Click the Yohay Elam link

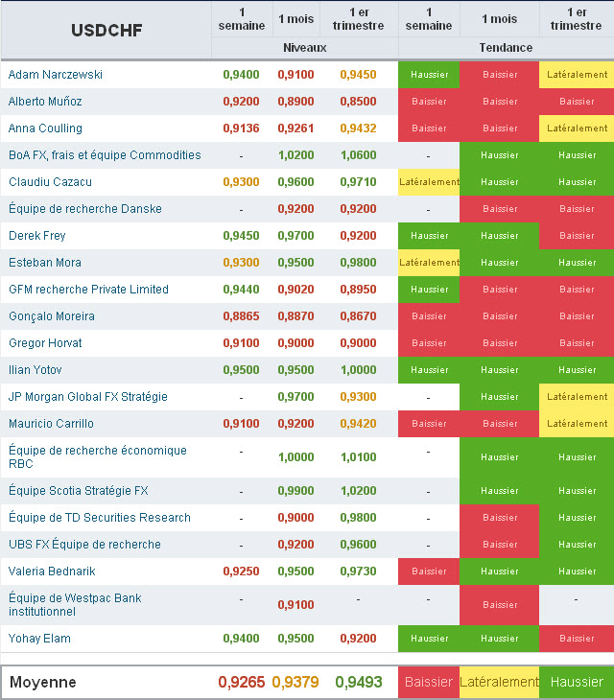pos(39,639)
